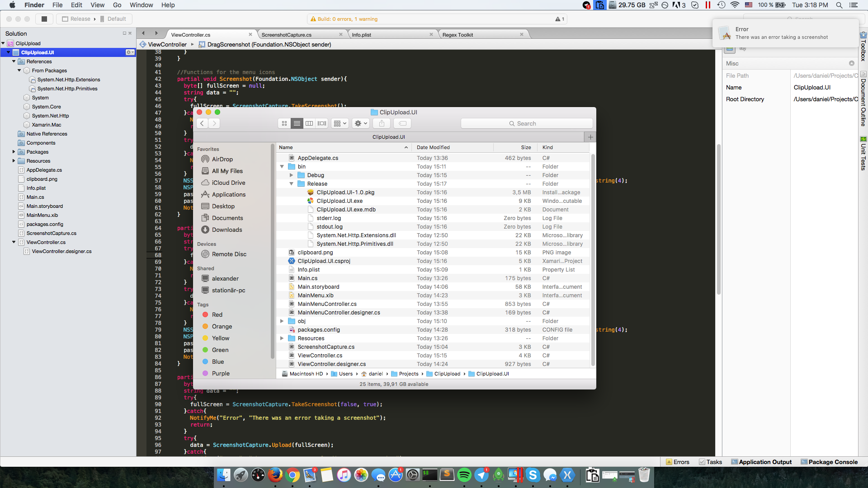The width and height of the screenshot is (868, 488).
Task: Switch Finder to icon view
Action: [284, 123]
